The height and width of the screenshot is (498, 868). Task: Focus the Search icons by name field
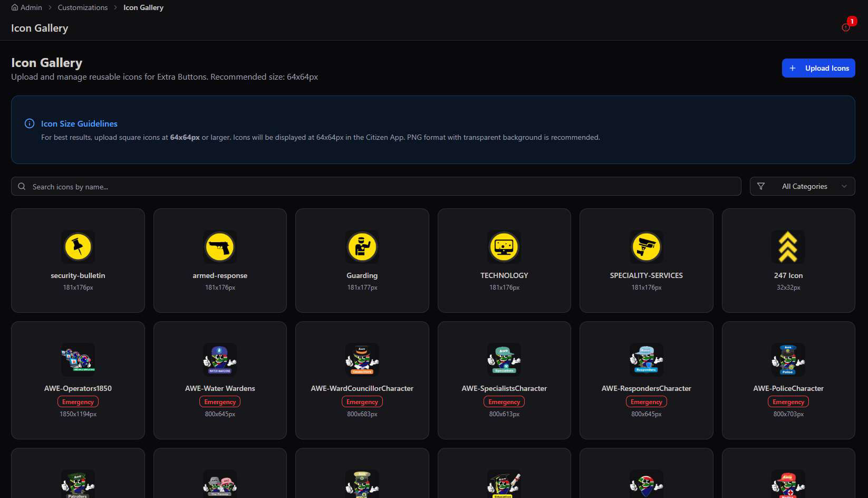376,186
